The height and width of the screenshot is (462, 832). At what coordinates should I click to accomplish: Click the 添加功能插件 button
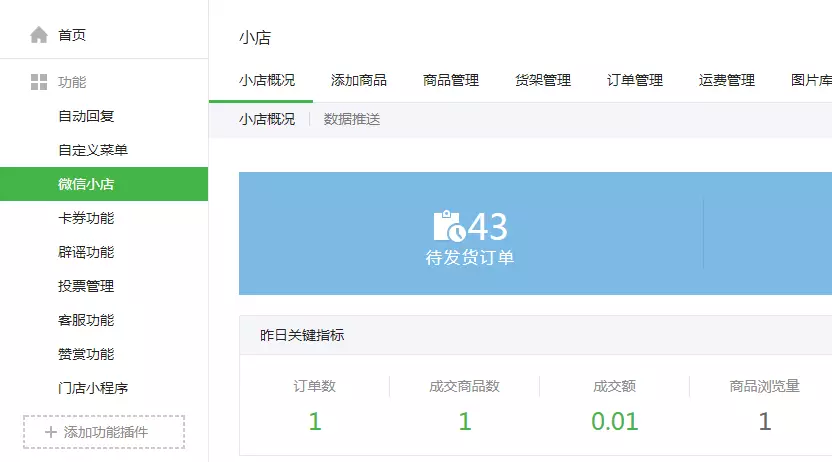[x=104, y=432]
